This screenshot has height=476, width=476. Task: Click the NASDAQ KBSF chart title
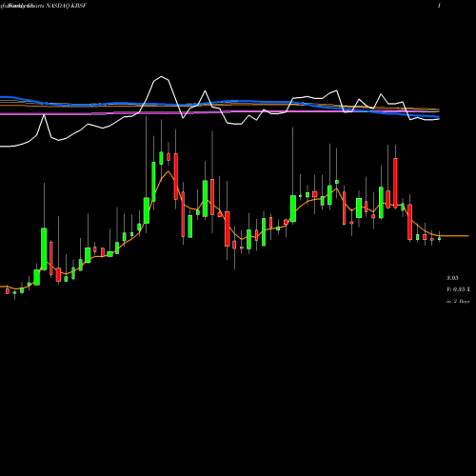(66, 6)
